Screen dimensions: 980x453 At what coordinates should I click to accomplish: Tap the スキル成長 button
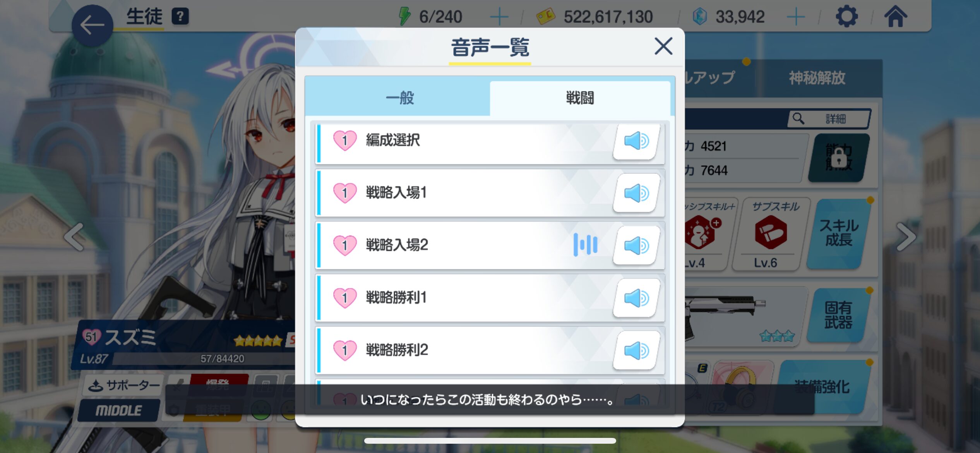click(x=838, y=233)
